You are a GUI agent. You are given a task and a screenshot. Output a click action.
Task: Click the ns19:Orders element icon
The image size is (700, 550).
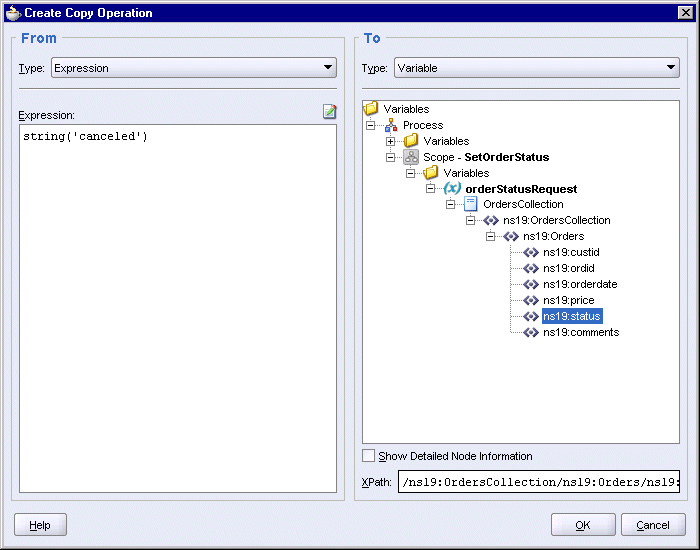511,236
